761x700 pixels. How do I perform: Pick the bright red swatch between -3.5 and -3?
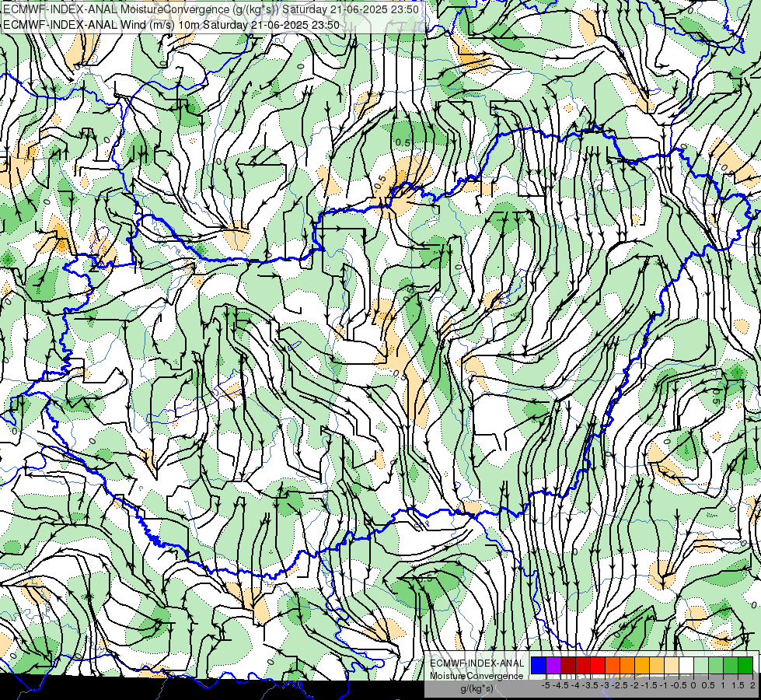click(598, 666)
